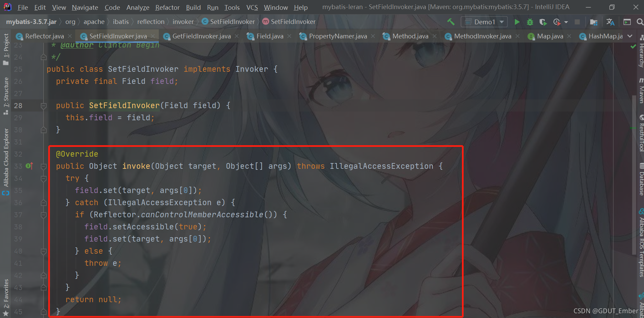
Task: Click the @Override annotation
Action: [x=77, y=154]
